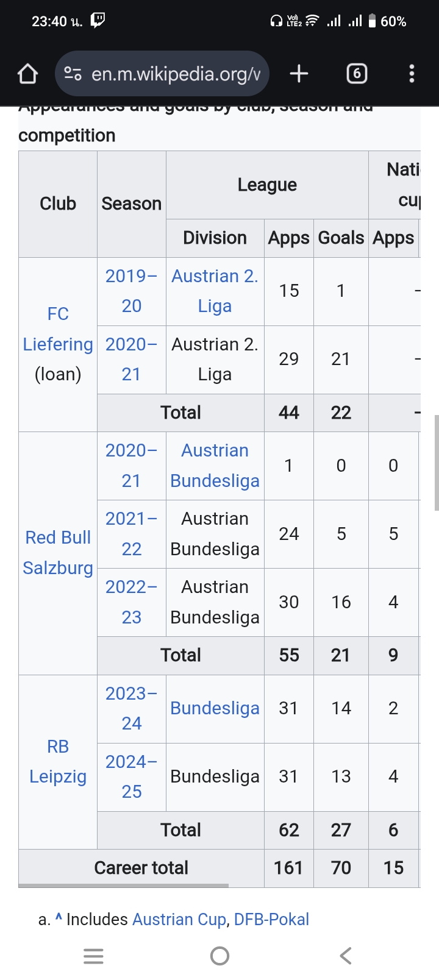Open the DFB-Pokal footnote link
This screenshot has width=439, height=980.
click(x=271, y=919)
